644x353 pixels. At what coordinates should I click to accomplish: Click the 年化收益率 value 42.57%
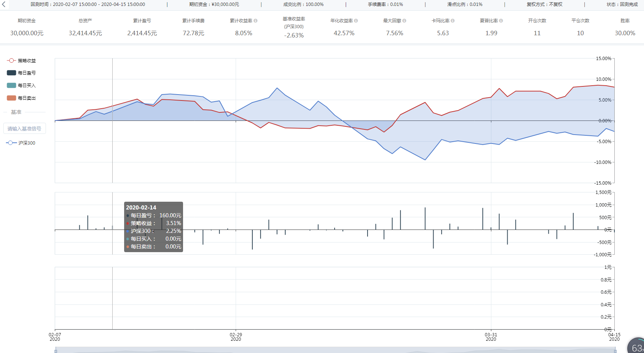pos(344,33)
